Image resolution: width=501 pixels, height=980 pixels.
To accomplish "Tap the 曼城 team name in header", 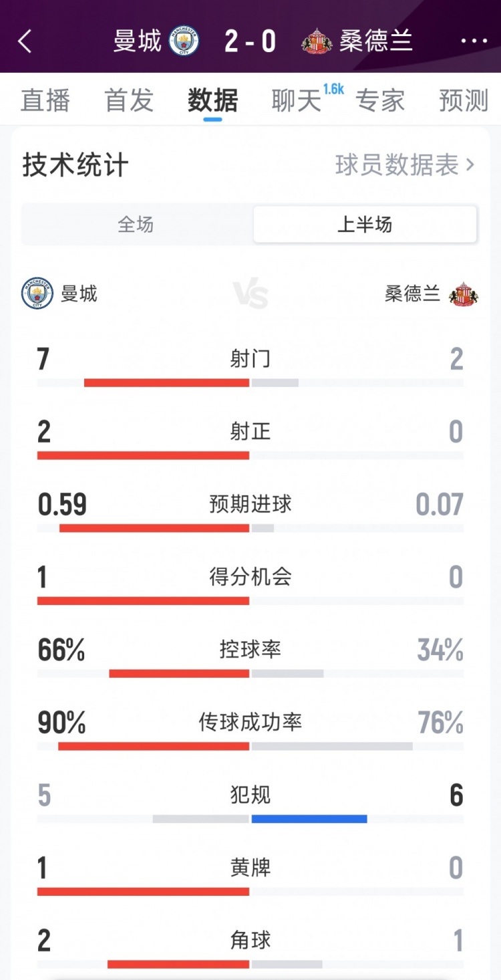I will pos(137,41).
